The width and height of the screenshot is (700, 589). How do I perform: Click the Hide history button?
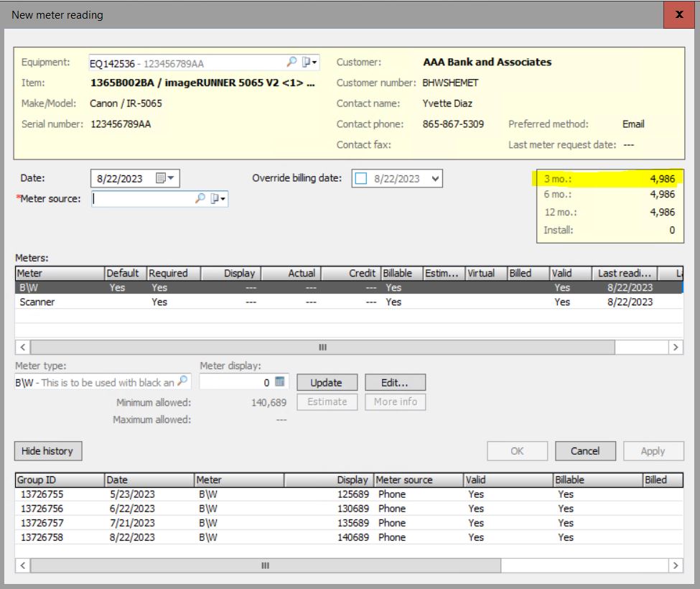click(48, 451)
